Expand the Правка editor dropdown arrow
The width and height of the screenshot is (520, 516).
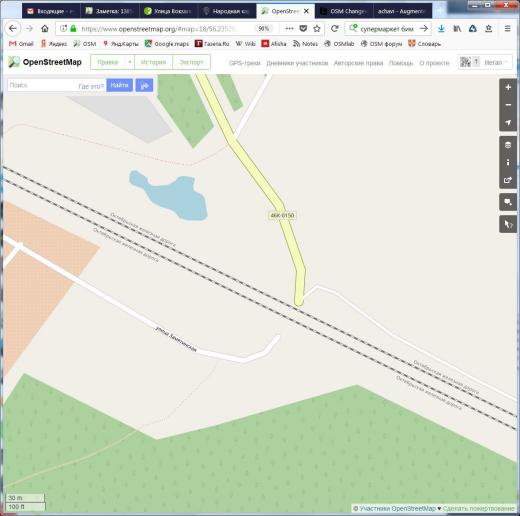coord(130,62)
